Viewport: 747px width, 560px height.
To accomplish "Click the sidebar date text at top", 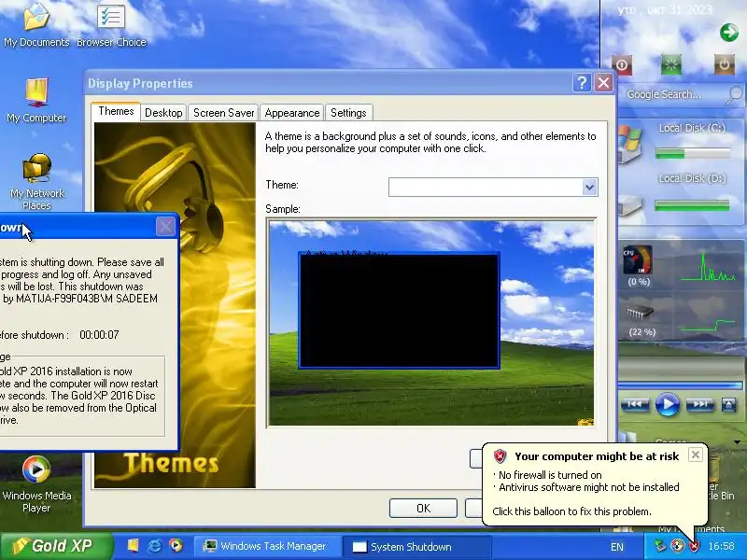I will pyautogui.click(x=665, y=9).
